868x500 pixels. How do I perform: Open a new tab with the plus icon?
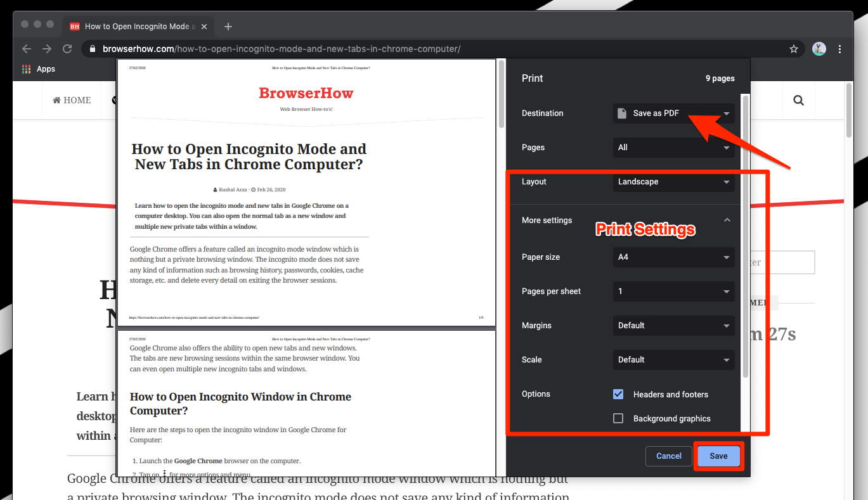(228, 27)
